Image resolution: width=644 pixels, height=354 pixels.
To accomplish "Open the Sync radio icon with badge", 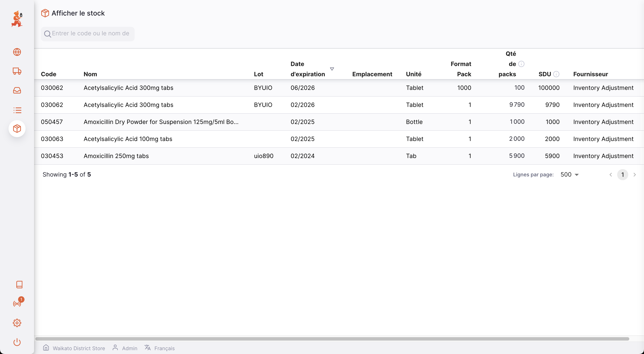I will pyautogui.click(x=17, y=304).
